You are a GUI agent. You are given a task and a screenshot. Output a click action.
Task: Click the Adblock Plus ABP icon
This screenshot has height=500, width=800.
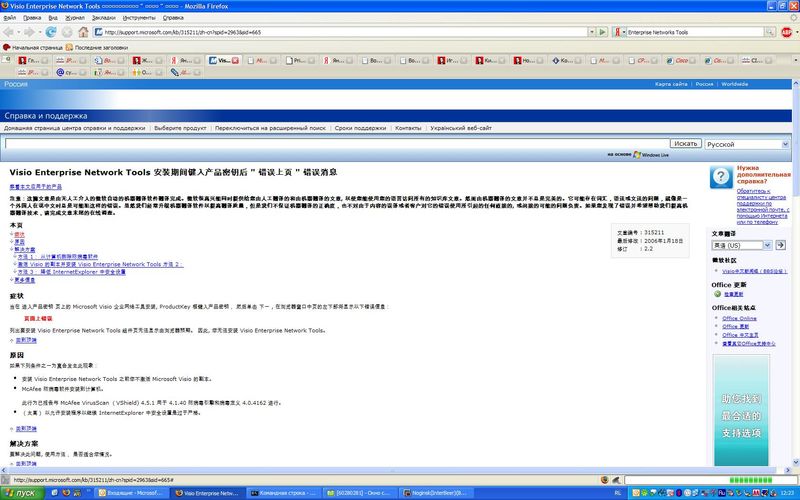[x=786, y=32]
